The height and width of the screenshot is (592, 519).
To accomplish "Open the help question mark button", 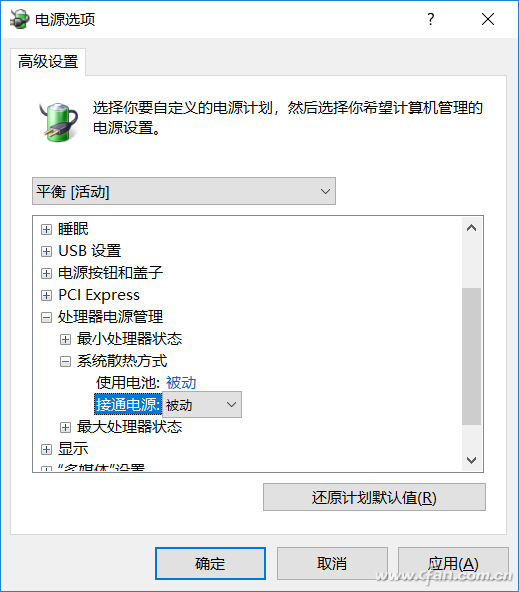I will click(431, 19).
